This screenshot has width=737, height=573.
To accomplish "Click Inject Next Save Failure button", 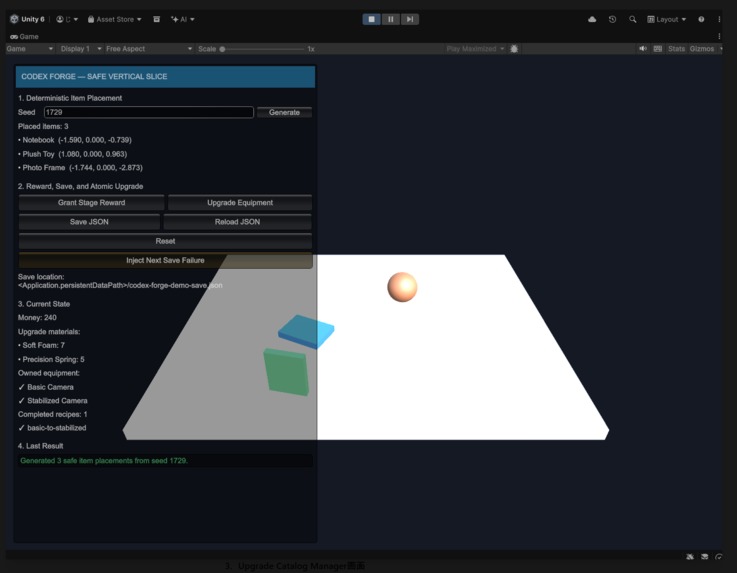I will coord(165,260).
